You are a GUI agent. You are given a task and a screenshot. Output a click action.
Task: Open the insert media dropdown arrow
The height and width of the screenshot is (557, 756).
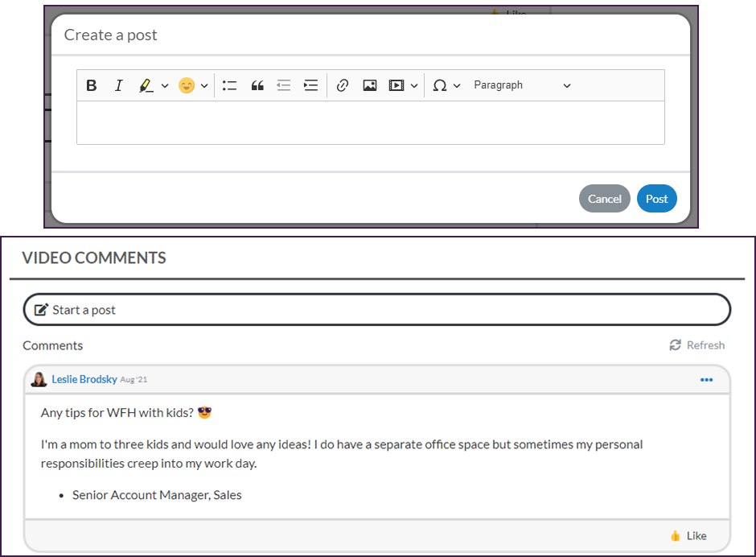tap(414, 86)
